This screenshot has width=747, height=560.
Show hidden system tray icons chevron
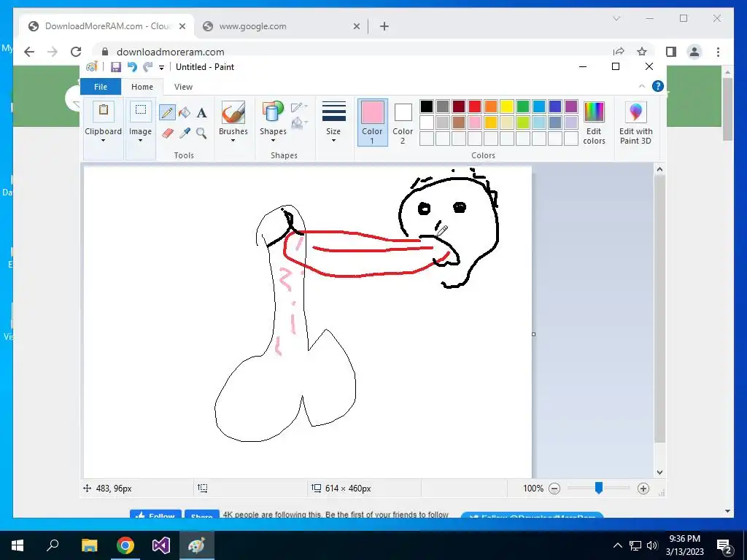617,545
